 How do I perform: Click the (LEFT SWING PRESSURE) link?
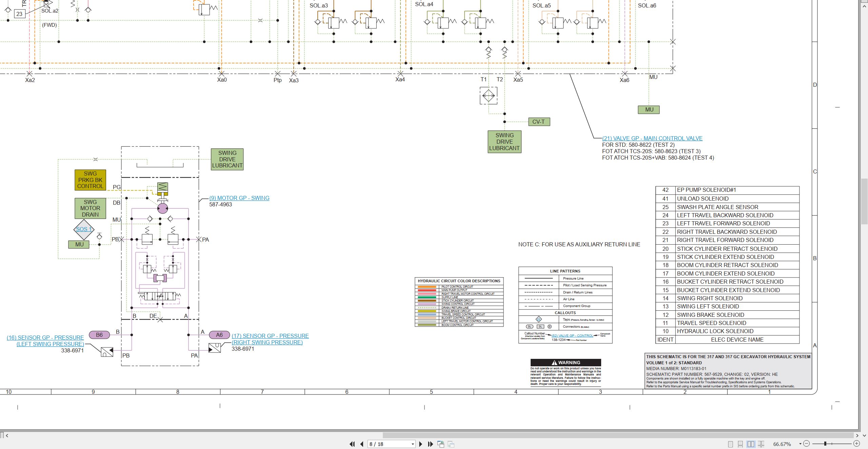point(50,344)
